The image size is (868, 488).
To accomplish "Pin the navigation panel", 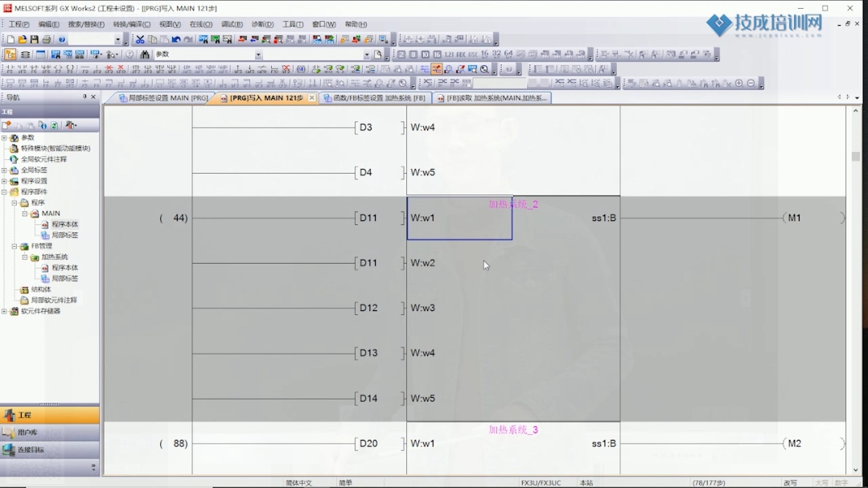I will coord(84,96).
